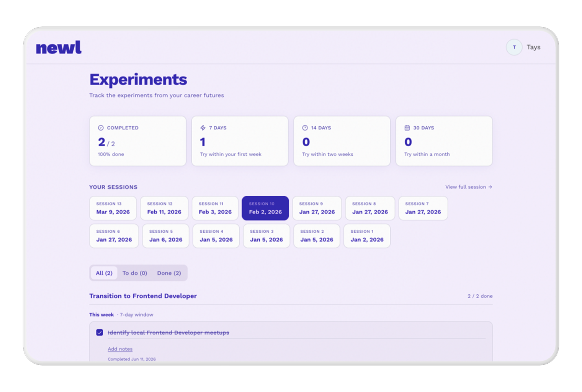
Task: Click the 14 Days stat card
Action: tap(342, 141)
